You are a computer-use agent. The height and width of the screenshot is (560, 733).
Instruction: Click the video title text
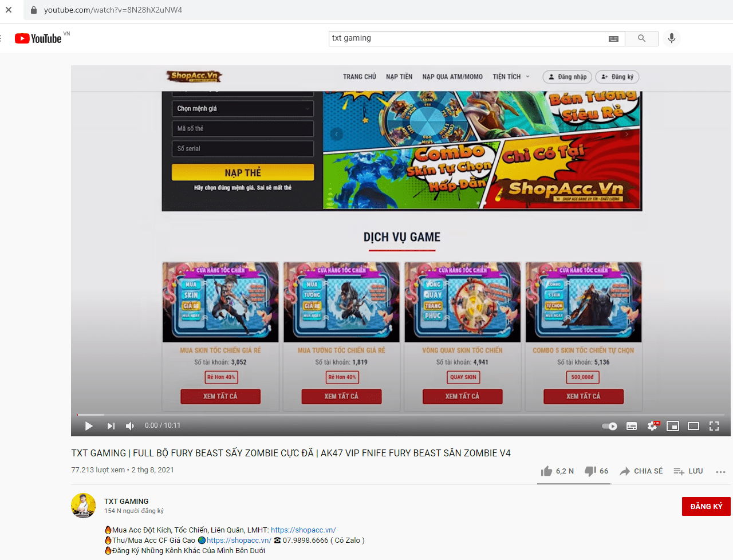(x=291, y=453)
